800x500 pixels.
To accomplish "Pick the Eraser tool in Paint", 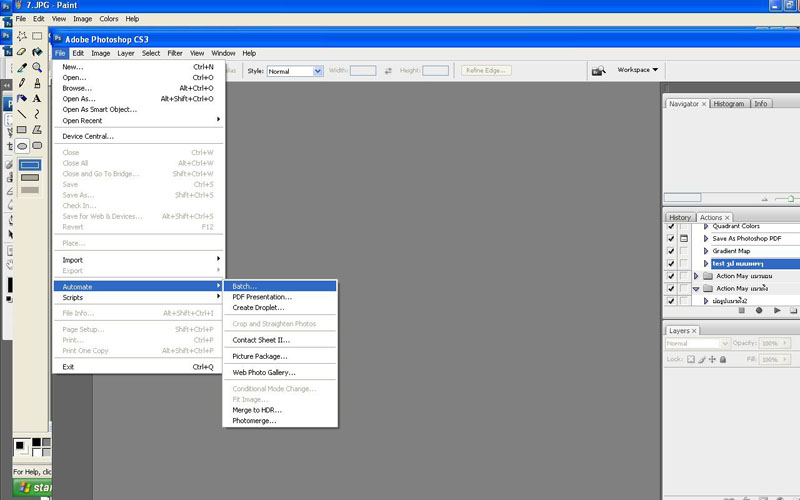I will tap(21, 52).
